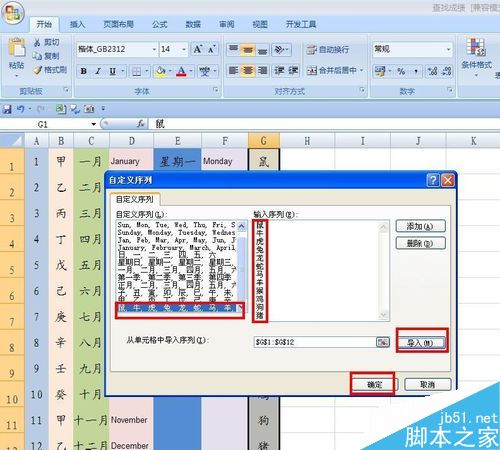The width and height of the screenshot is (500, 450).
Task: Toggle Italic formatting
Action: coord(98,71)
